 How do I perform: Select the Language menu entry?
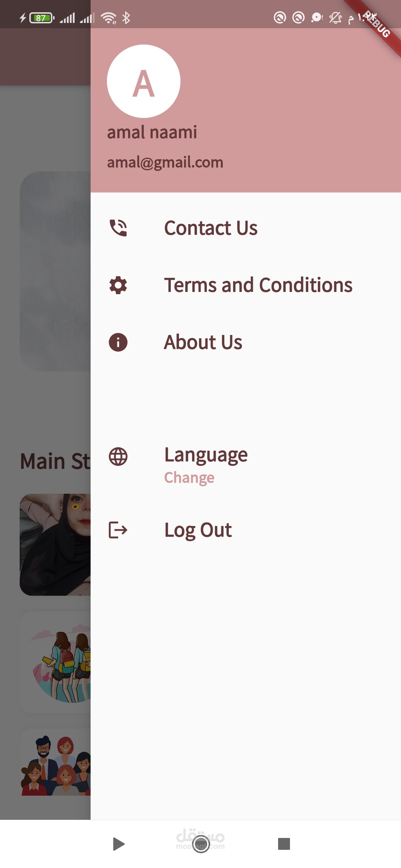206,455
